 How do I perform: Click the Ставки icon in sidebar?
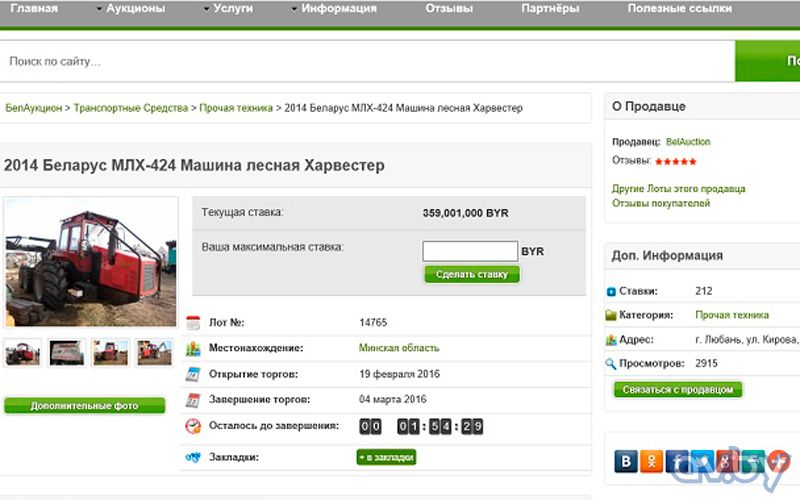(x=611, y=292)
